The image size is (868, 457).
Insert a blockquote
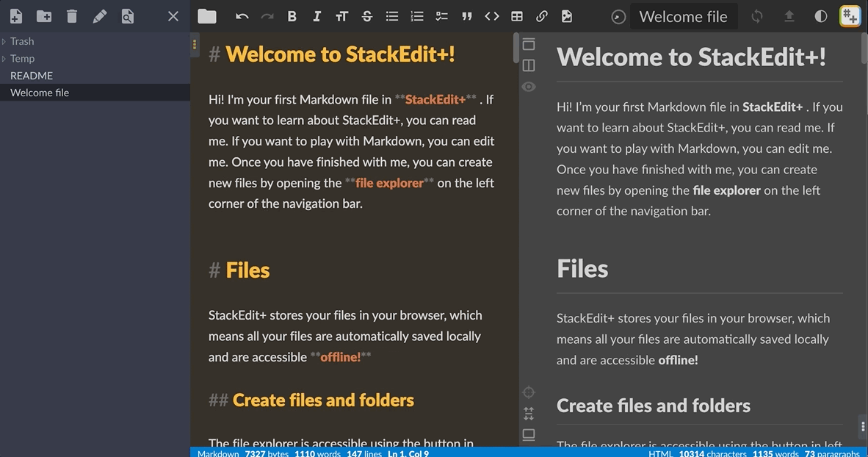(x=466, y=16)
